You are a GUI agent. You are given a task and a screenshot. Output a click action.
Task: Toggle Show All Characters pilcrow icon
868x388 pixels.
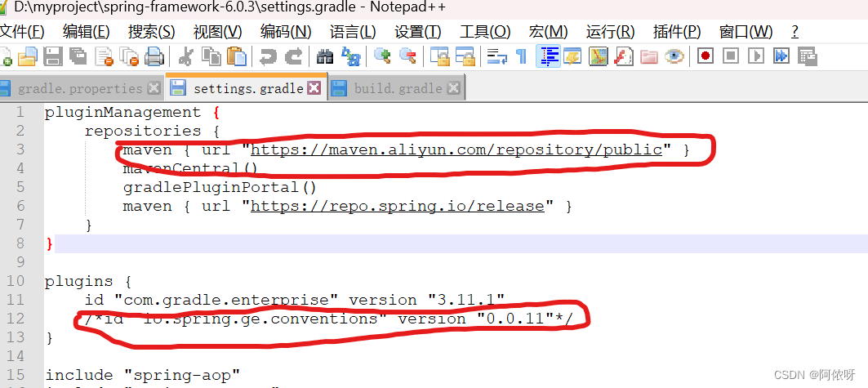(522, 56)
